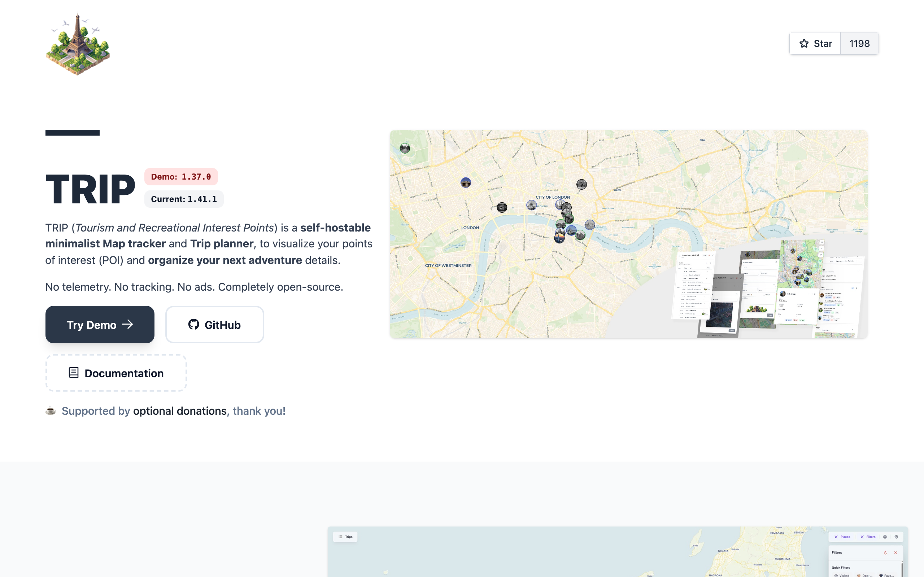Click the Documentation book icon
924x577 pixels.
73,373
